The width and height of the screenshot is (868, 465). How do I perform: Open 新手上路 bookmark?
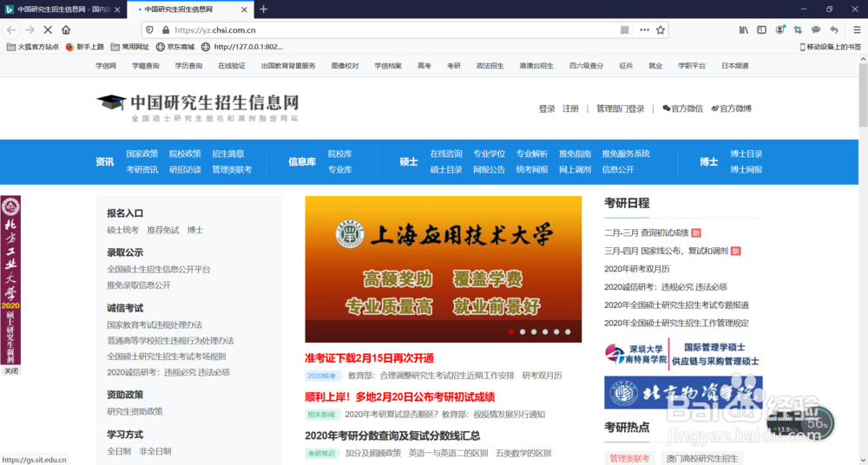[x=85, y=47]
